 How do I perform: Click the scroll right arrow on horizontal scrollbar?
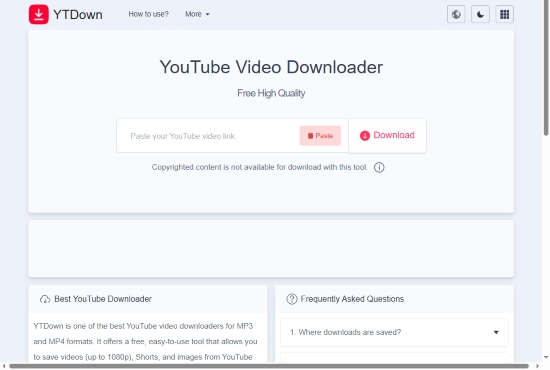pyautogui.click(x=537, y=366)
